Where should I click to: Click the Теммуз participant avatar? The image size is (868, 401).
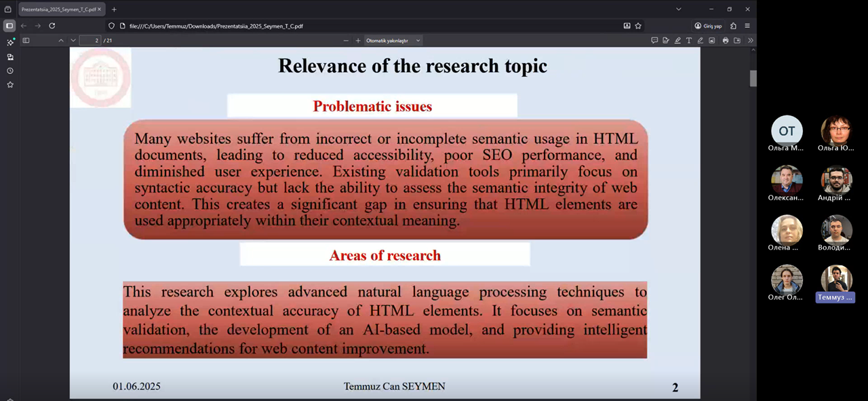click(x=836, y=280)
